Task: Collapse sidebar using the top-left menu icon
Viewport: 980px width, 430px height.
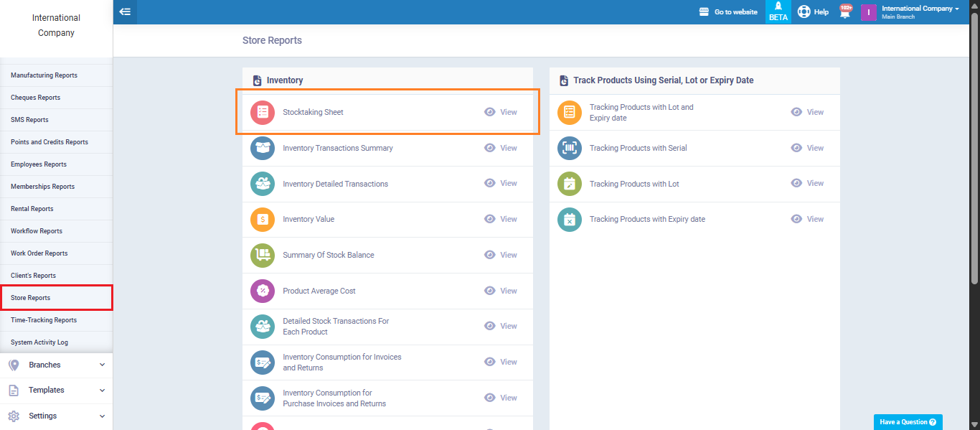Action: tap(125, 11)
